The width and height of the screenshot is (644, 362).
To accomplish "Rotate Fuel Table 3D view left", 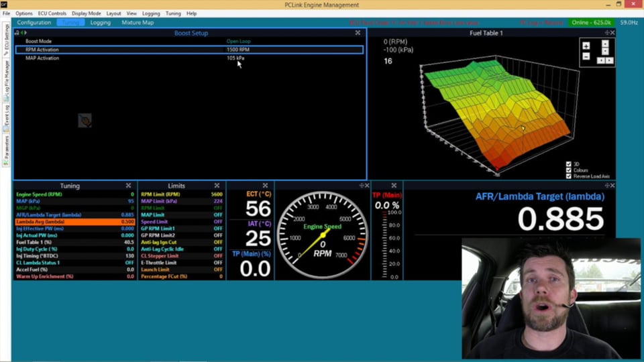I will pyautogui.click(x=600, y=60).
